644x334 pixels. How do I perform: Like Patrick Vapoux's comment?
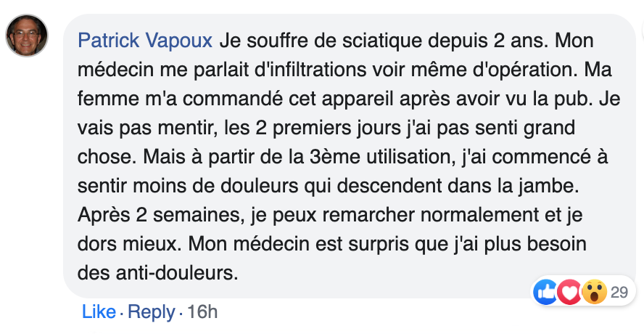[99, 312]
